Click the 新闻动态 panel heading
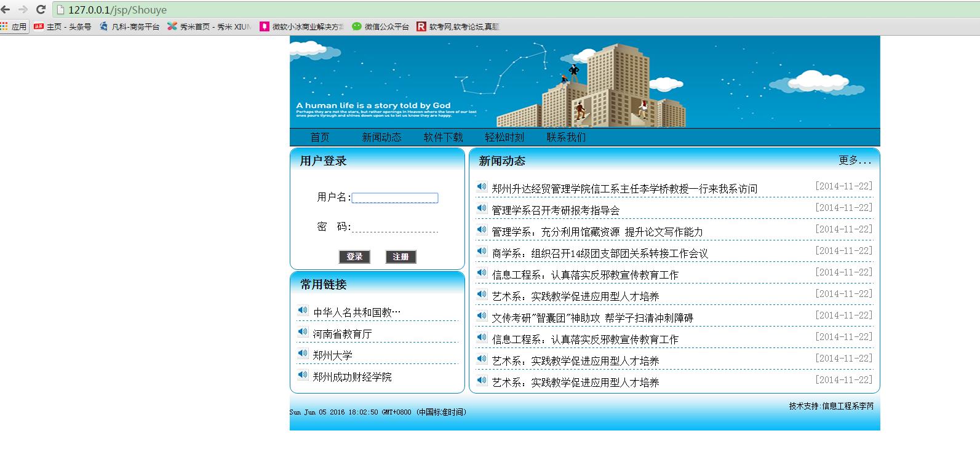Image resolution: width=980 pixels, height=452 pixels. coord(502,161)
